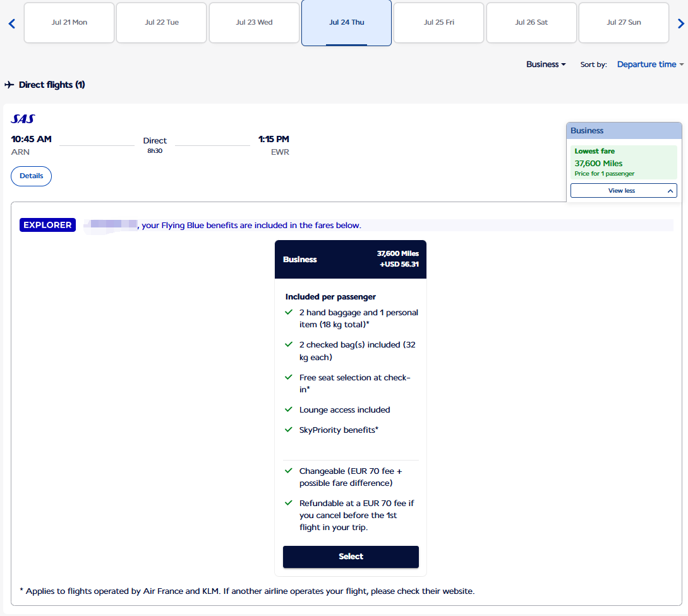Click the Air France and KLM footnote
Screen dimensions: 688x616
[x=247, y=591]
